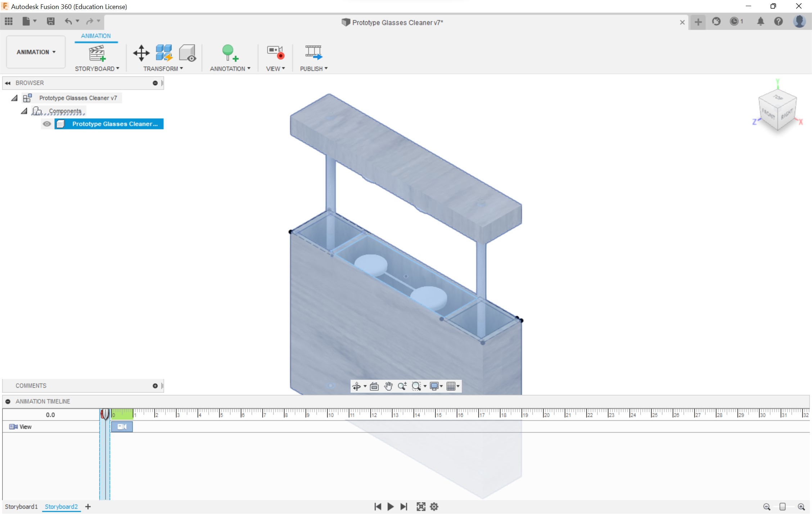Select the green action bar on timeline
Screen dimensions: 812x514
coord(122,414)
